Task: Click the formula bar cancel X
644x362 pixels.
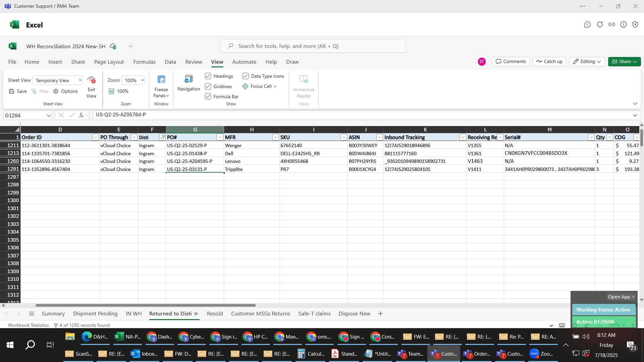Action: coord(61,115)
